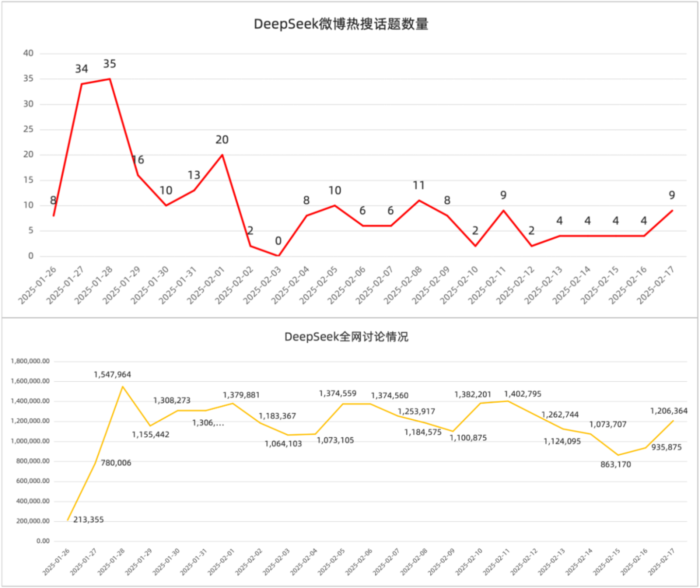Select the 40 y-axis label in top chart

(x=28, y=53)
